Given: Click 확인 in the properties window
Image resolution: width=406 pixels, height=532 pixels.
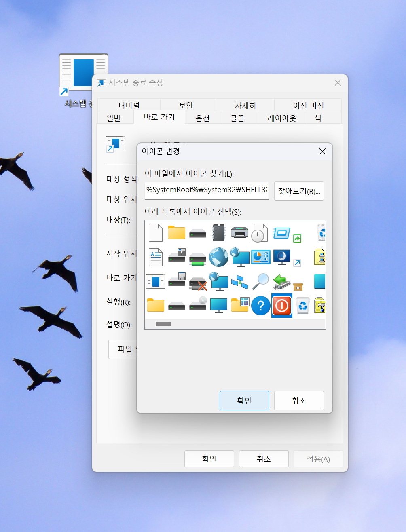Looking at the screenshot, I should 209,459.
